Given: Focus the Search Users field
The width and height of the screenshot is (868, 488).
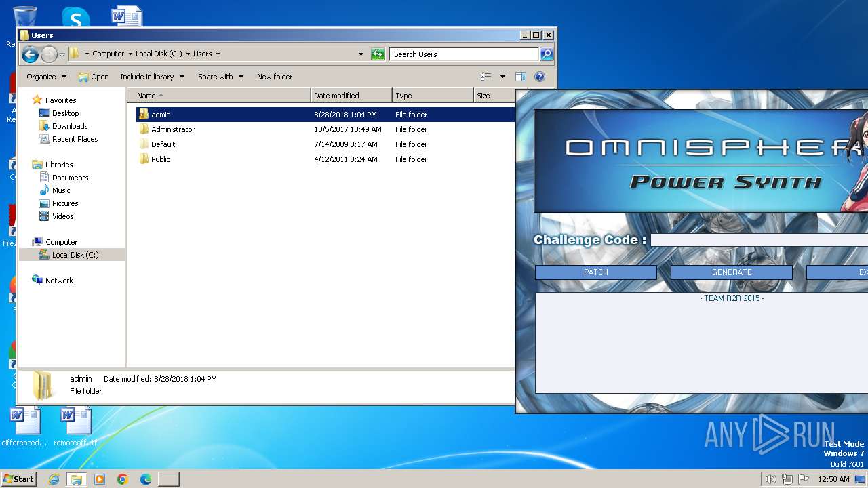Looking at the screenshot, I should (465, 54).
